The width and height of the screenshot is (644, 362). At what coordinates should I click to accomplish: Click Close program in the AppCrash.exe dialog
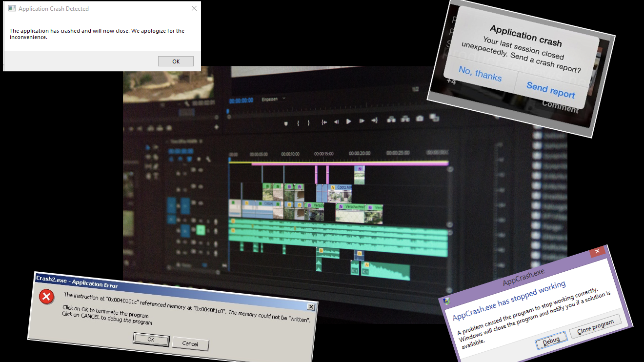(595, 326)
